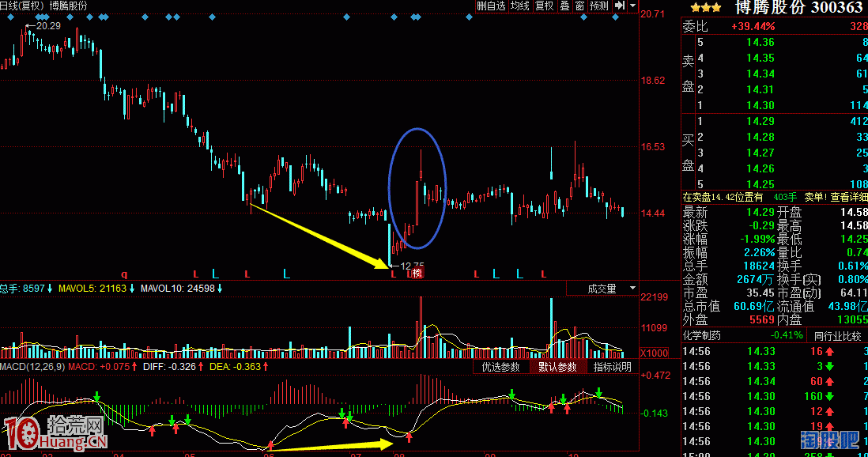Click the 内盘 value 13055
The width and height of the screenshot is (868, 457).
tap(852, 319)
